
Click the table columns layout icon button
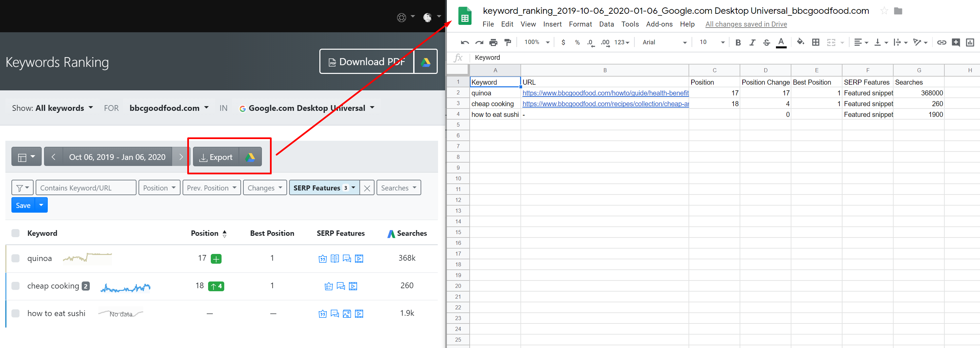pos(26,157)
